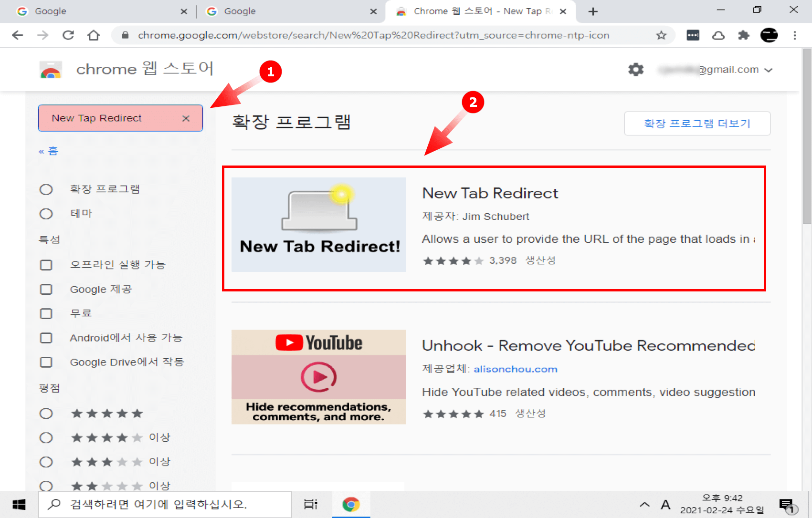Check the Google 제공 checkbox
Viewport: 812px width, 518px height.
pyautogui.click(x=46, y=289)
